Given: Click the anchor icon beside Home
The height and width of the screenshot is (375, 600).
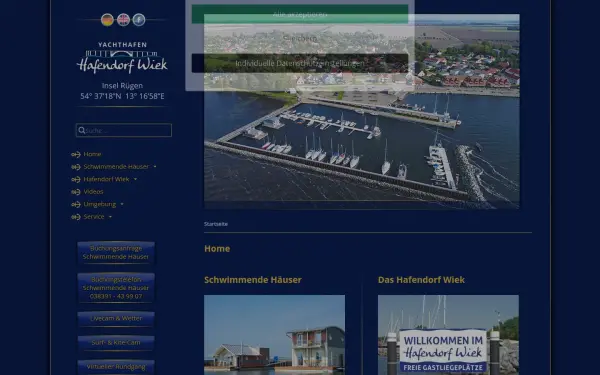Looking at the screenshot, I should coord(76,155).
